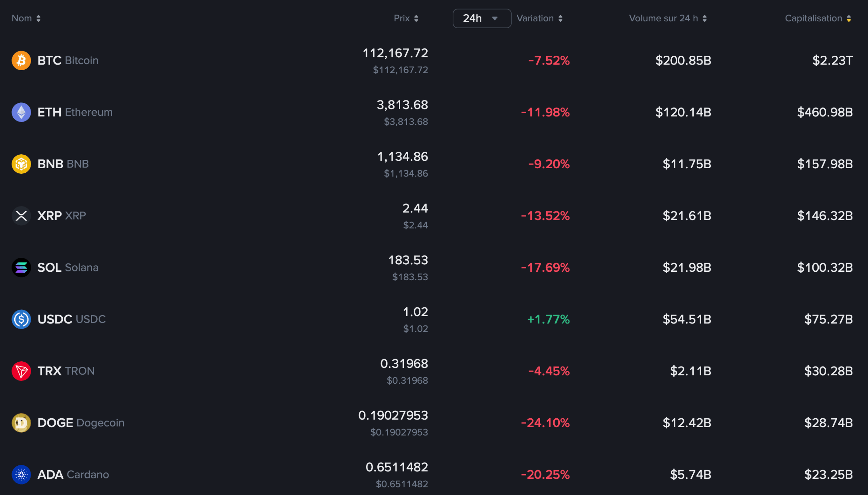Open the 24h time period dropdown
The height and width of the screenshot is (495, 868).
click(481, 18)
